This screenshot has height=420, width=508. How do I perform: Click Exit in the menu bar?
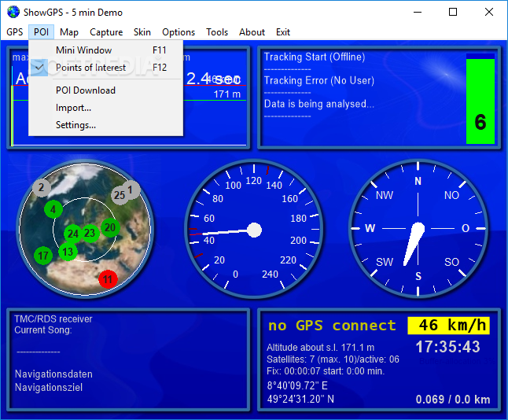point(283,32)
